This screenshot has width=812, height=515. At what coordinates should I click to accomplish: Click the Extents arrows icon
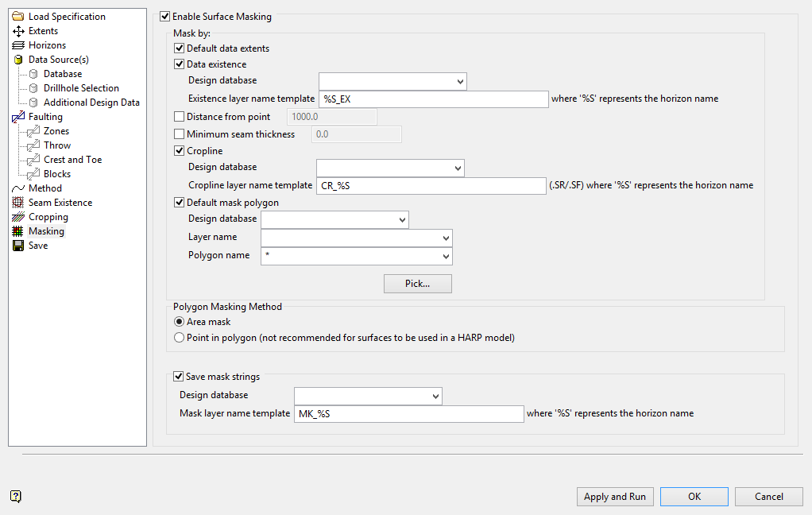pyautogui.click(x=18, y=31)
